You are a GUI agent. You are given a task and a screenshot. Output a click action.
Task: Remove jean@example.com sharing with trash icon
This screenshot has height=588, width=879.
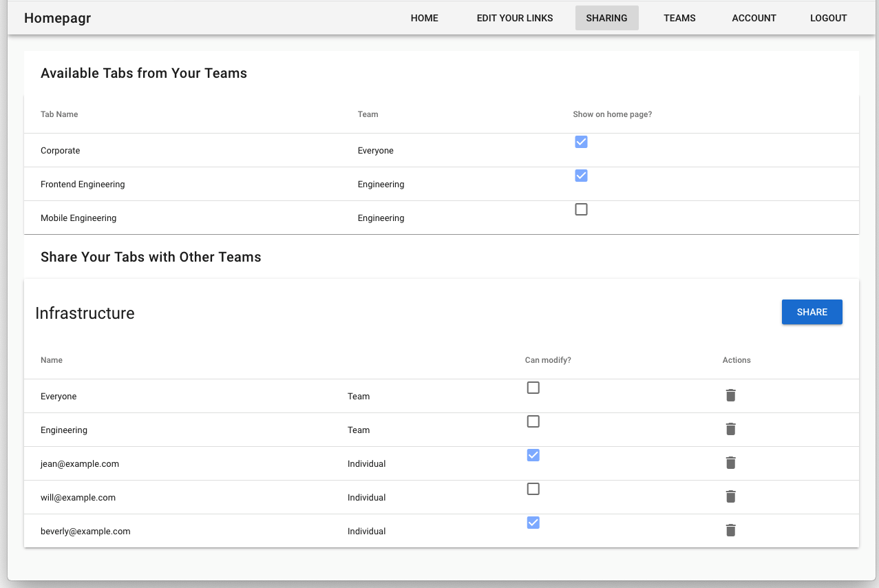[x=730, y=463]
